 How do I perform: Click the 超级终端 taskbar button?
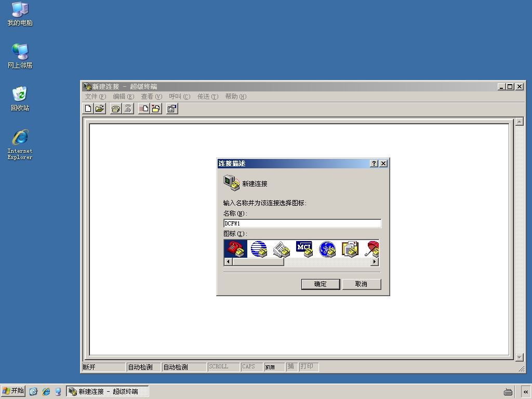108,392
